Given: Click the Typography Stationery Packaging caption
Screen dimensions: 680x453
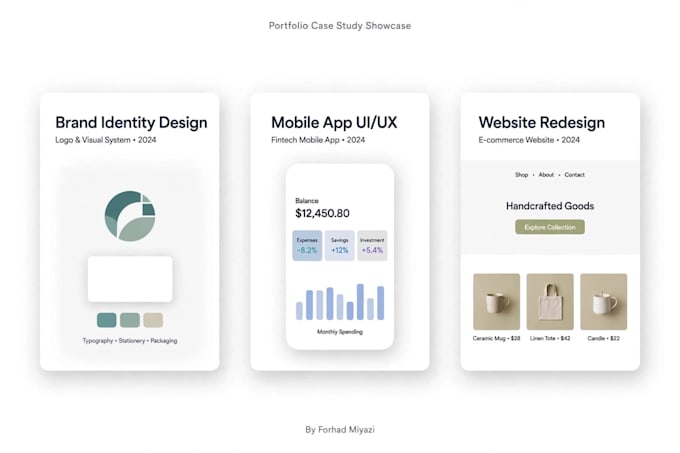Looking at the screenshot, I should pos(130,341).
